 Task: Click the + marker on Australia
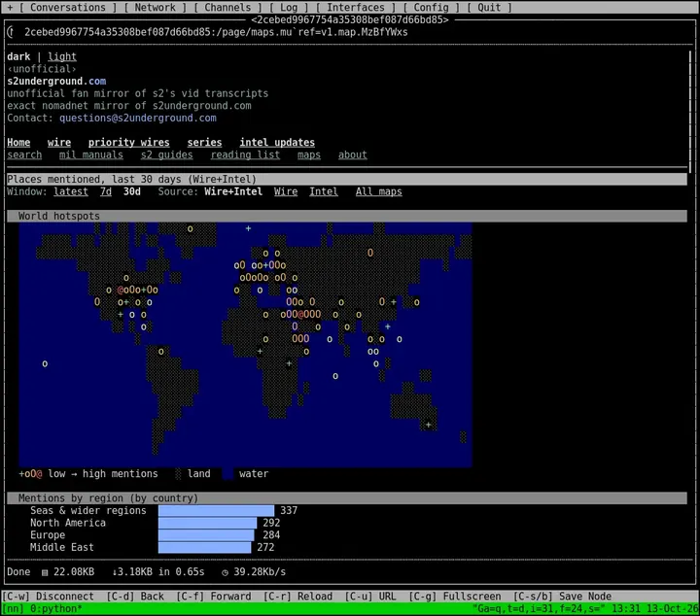[x=428, y=425]
